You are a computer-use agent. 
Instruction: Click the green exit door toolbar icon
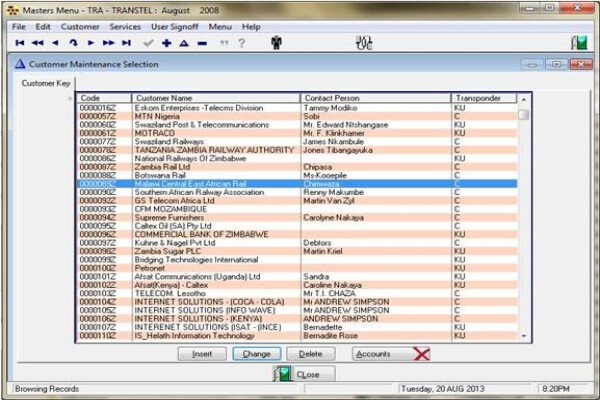(x=579, y=42)
